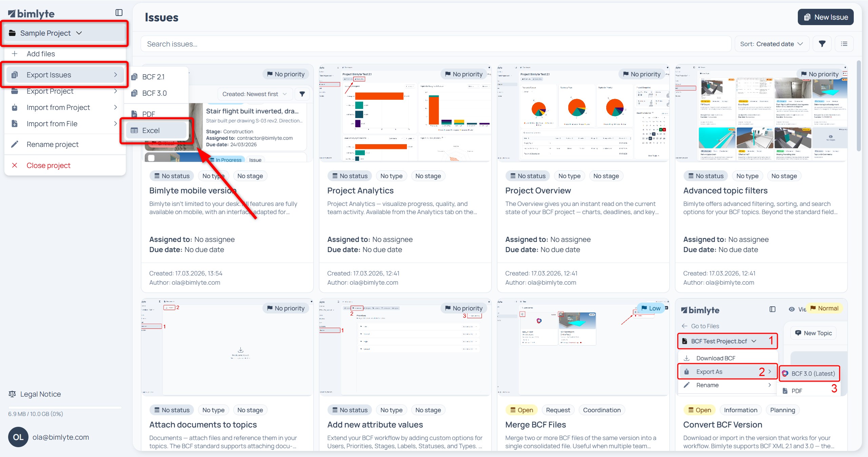Click status icon on Project Overview card
Image resolution: width=868 pixels, height=457 pixels.
coord(513,176)
